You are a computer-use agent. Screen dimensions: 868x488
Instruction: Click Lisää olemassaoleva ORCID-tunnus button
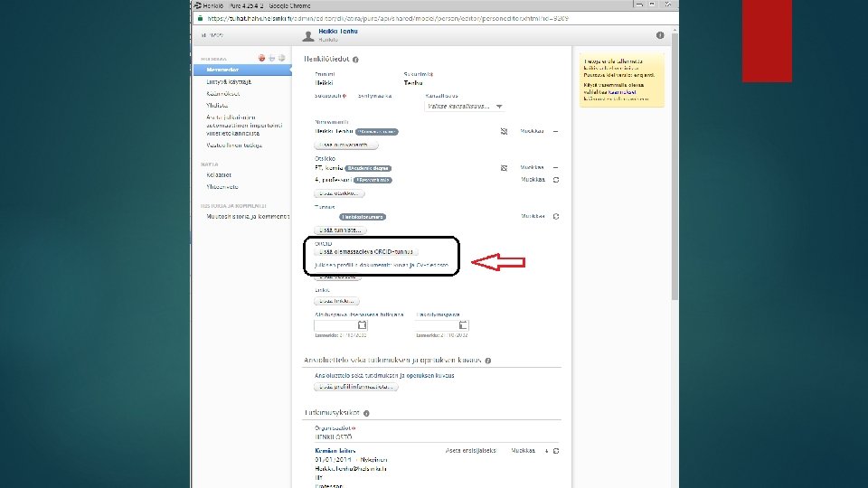[366, 252]
